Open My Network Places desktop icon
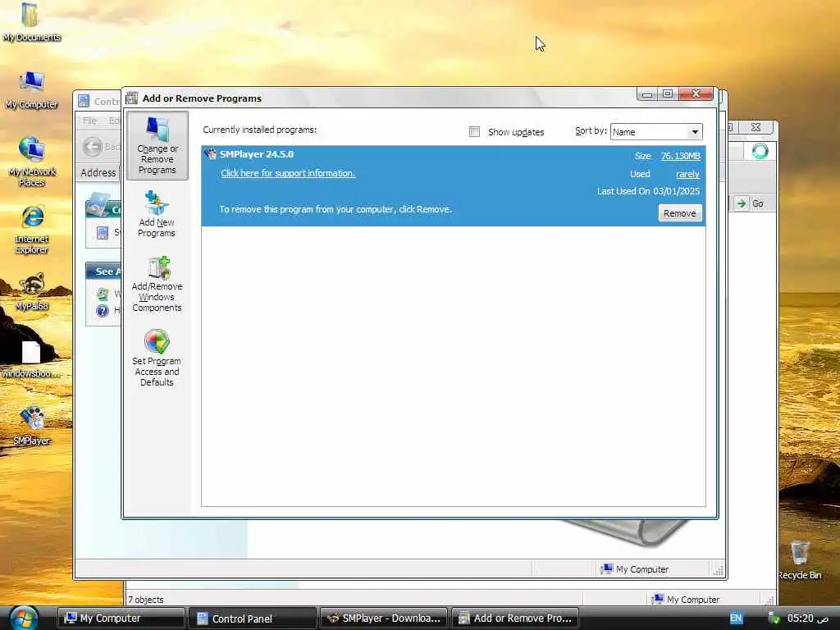This screenshot has height=630, width=840. click(31, 162)
